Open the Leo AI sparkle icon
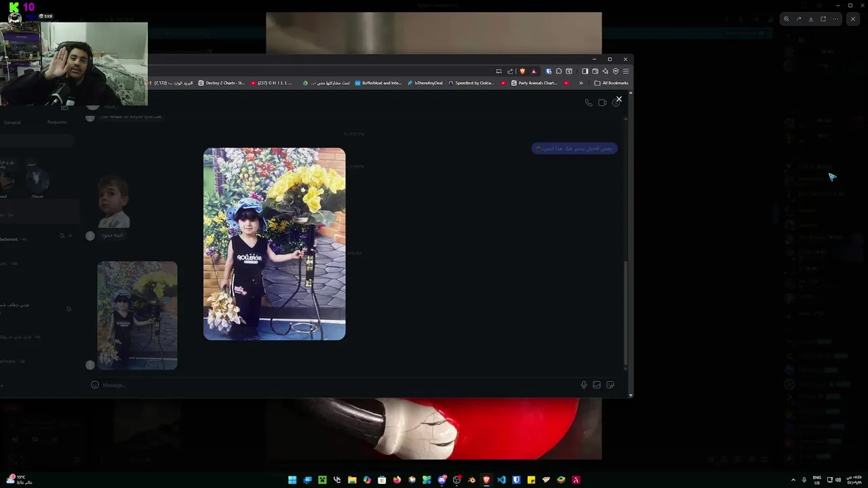 coord(606,71)
